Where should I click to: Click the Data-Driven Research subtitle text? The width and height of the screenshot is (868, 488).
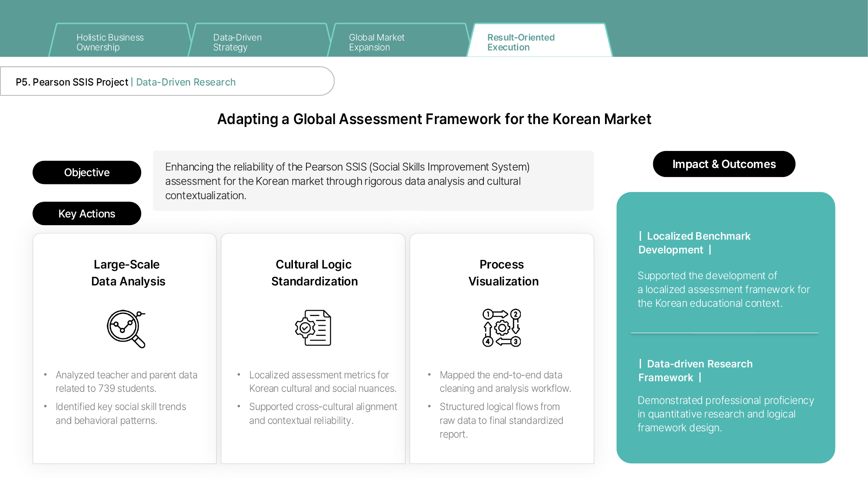point(186,82)
